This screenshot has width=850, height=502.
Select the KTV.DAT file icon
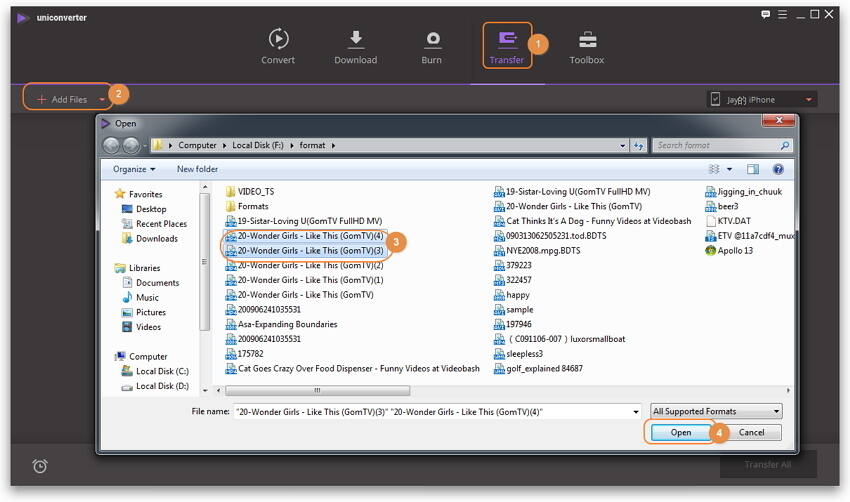coord(711,221)
